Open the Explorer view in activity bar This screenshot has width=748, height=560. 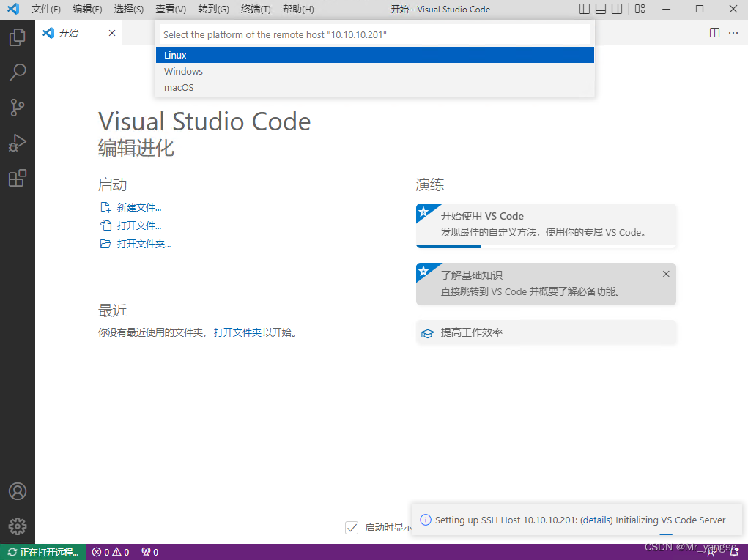(17, 37)
